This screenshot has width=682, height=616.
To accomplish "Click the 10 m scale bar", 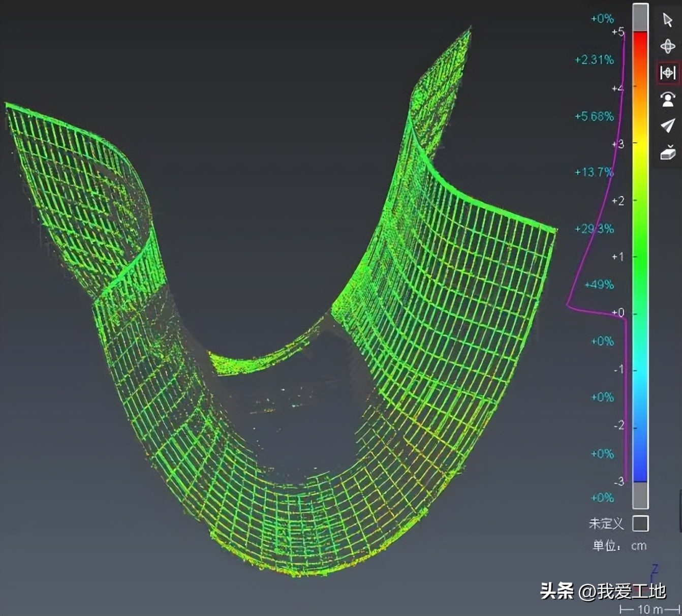I will (x=650, y=609).
